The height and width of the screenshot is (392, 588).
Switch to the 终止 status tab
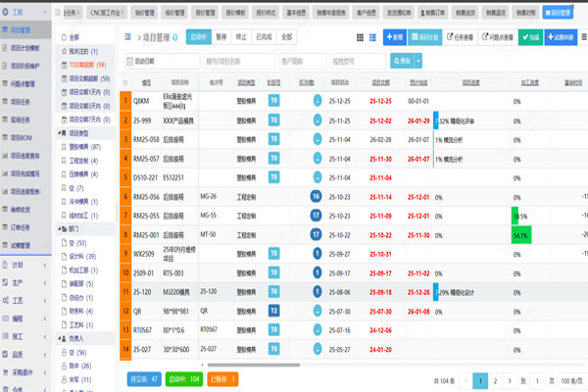[241, 37]
